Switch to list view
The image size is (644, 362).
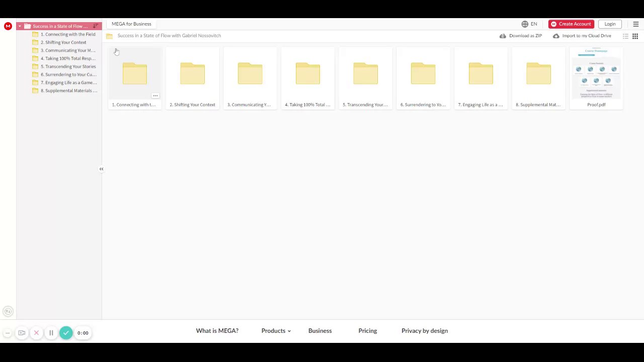[625, 36]
